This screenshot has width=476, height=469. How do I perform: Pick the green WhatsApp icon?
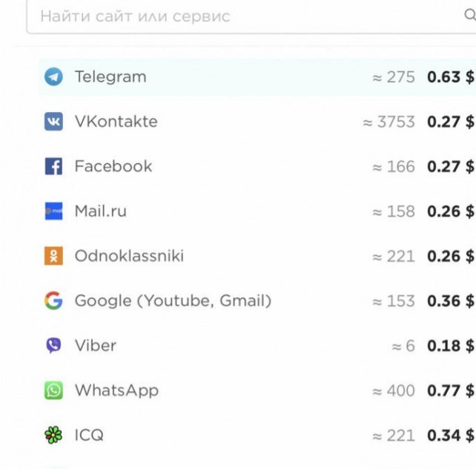[x=53, y=390]
